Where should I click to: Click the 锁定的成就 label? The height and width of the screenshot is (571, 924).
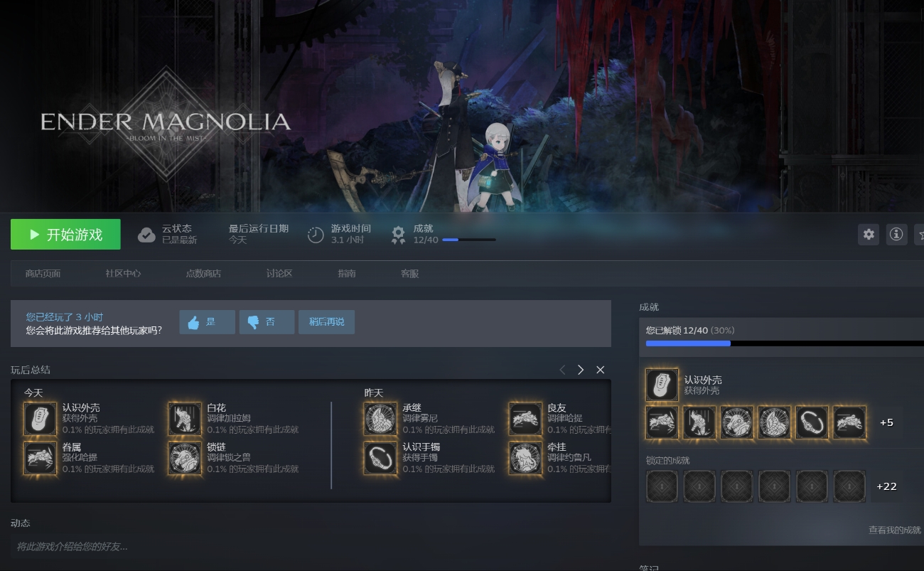point(667,460)
